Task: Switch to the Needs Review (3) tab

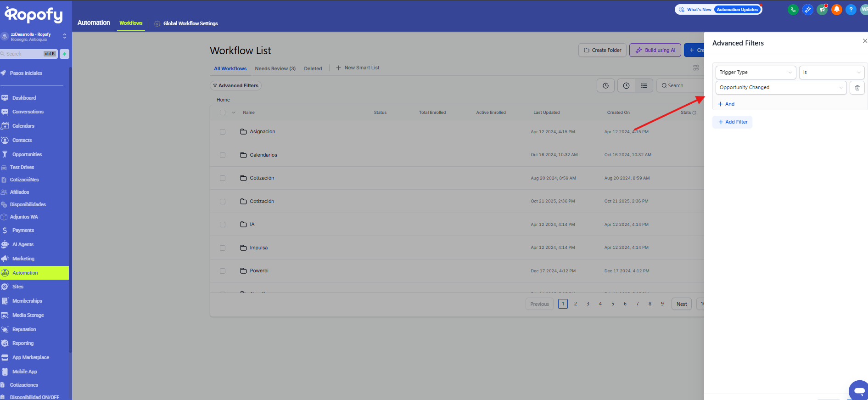Action: (x=275, y=68)
